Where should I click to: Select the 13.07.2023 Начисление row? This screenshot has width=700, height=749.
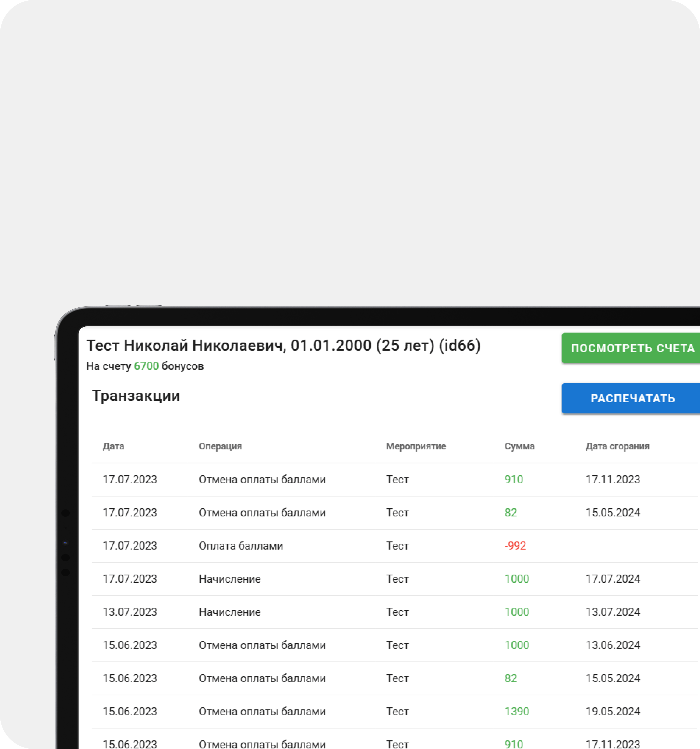pos(230,612)
